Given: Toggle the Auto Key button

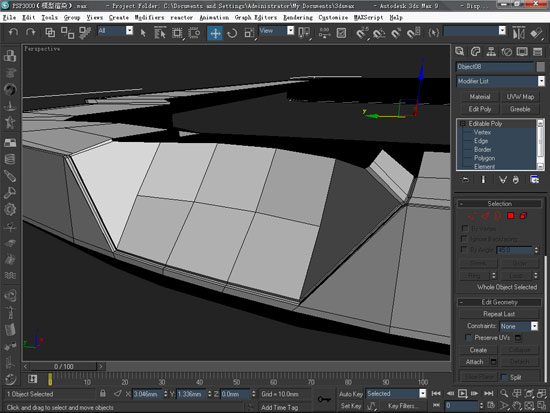Looking at the screenshot, I should [x=350, y=394].
